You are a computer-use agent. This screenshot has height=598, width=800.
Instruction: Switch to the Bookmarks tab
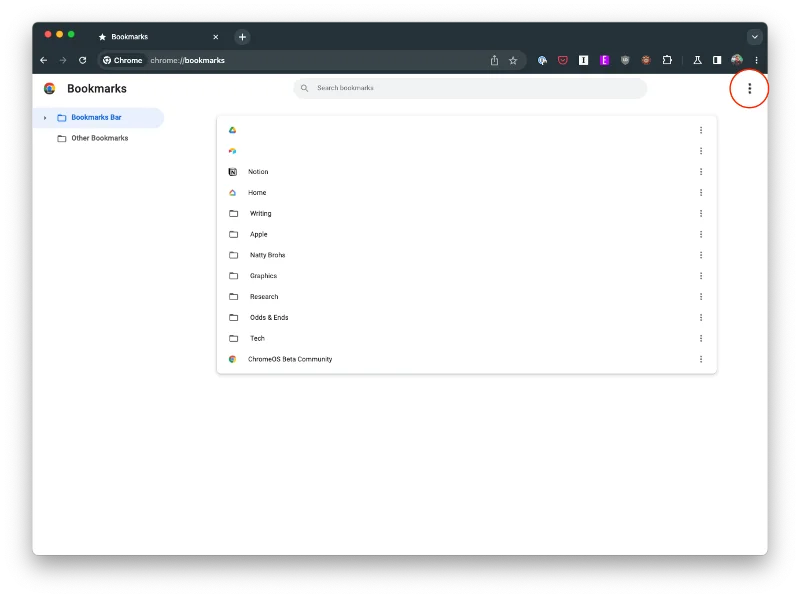(x=155, y=37)
